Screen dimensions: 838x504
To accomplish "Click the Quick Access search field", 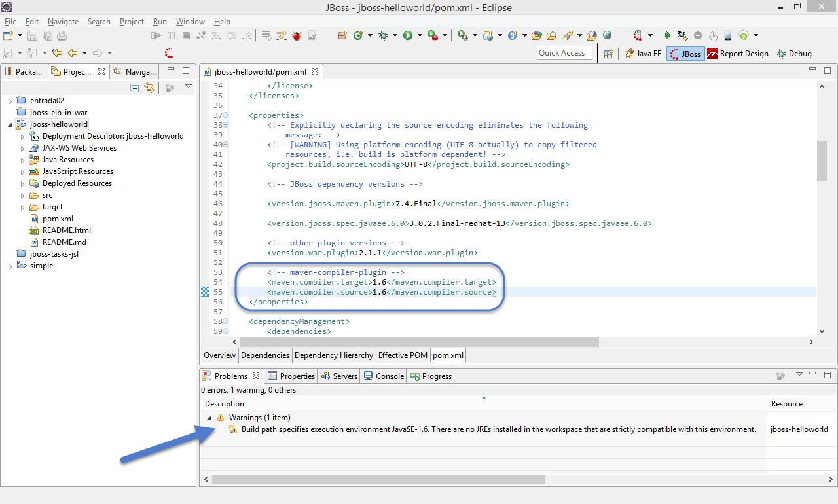I will coord(564,53).
